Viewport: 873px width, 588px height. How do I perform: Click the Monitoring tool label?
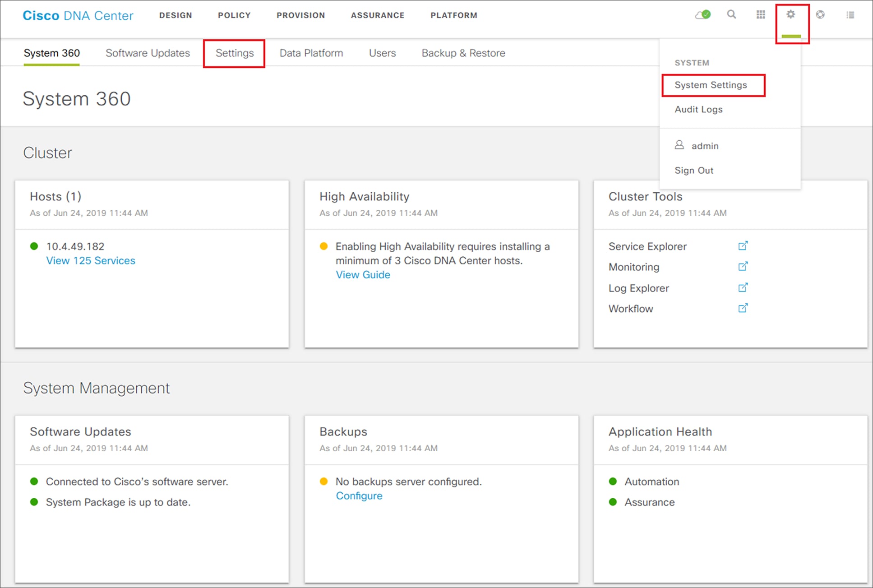[634, 267]
